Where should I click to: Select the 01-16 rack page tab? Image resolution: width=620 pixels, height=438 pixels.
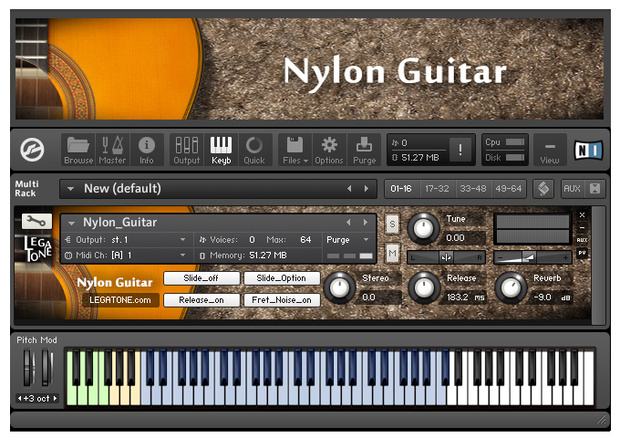401,189
